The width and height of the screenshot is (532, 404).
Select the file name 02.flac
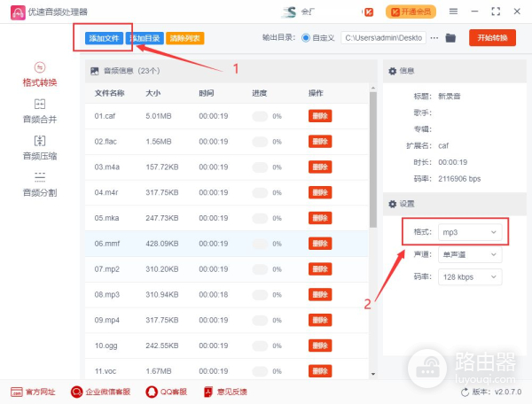106,142
